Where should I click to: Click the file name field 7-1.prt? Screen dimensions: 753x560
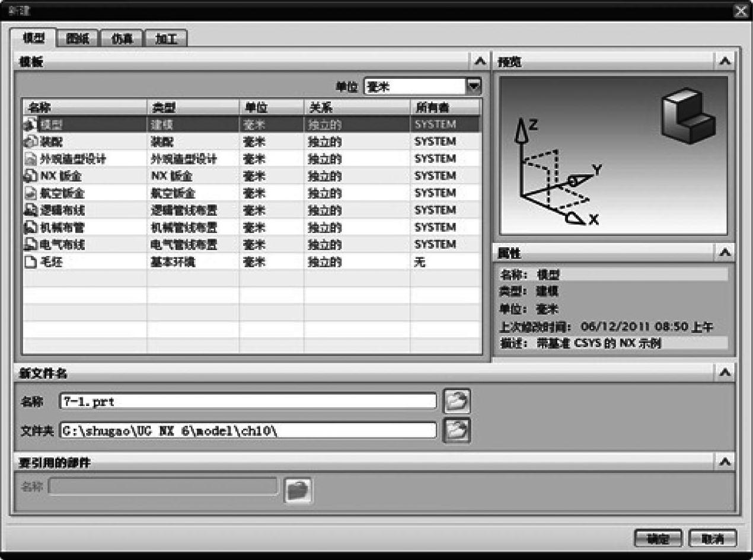pyautogui.click(x=248, y=401)
